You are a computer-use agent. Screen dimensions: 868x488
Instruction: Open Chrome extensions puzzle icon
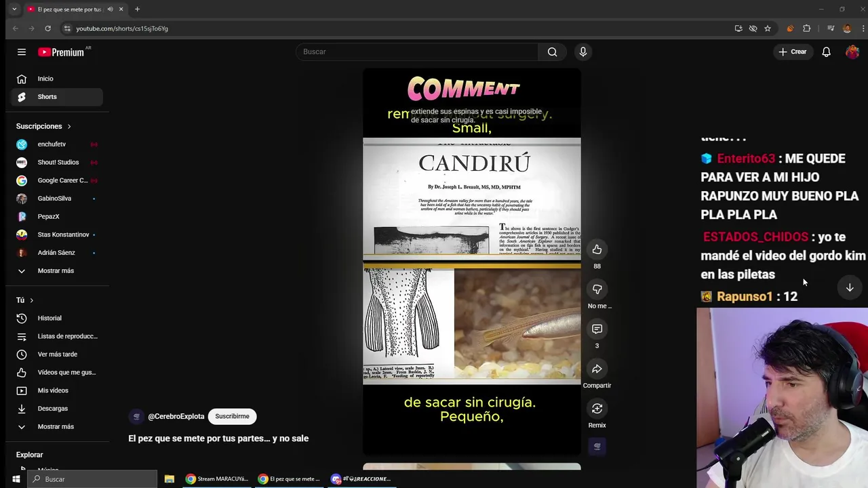(x=806, y=28)
